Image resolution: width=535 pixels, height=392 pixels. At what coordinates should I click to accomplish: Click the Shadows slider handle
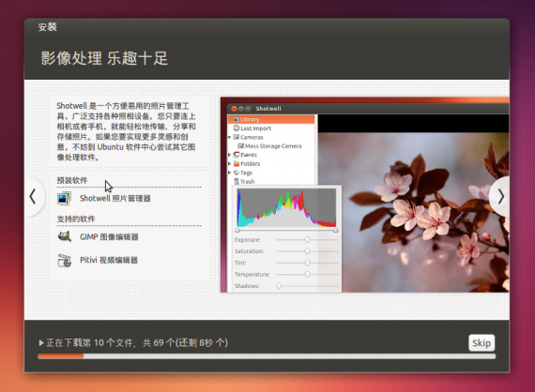tap(279, 286)
